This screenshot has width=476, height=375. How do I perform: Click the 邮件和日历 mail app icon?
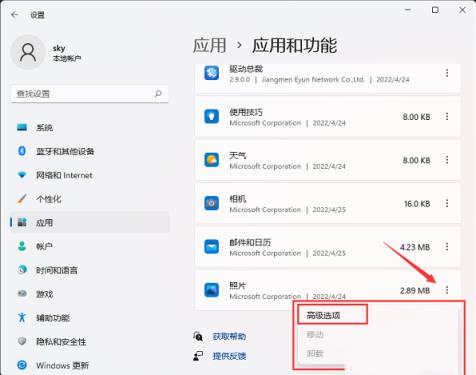(x=212, y=247)
